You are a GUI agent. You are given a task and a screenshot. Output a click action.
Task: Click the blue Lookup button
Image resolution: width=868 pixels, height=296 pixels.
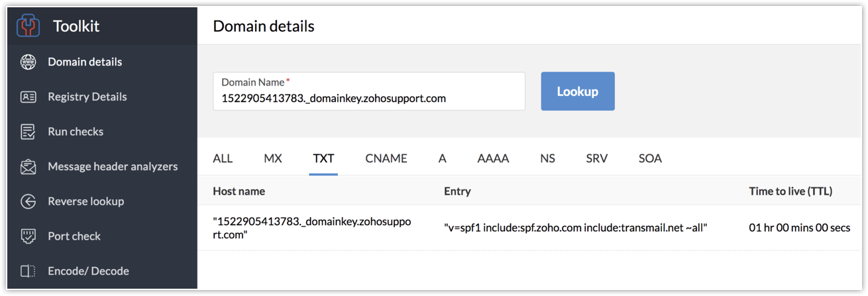point(578,91)
